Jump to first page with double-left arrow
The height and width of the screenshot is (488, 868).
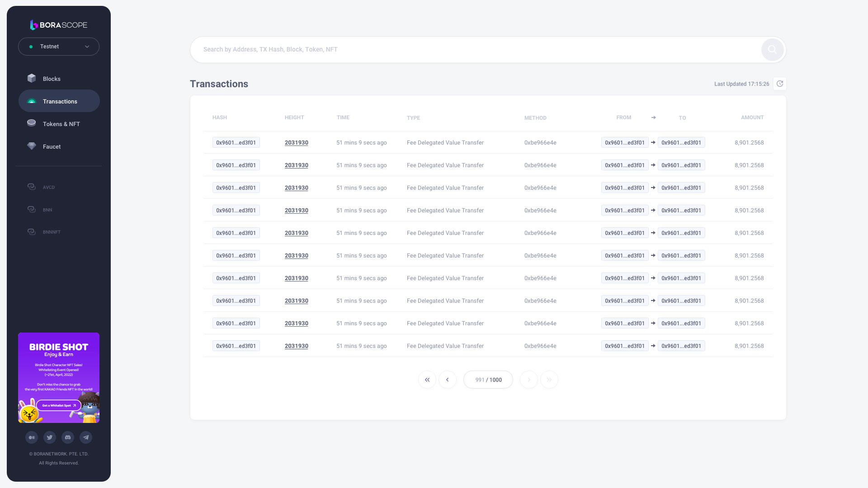[x=427, y=380]
